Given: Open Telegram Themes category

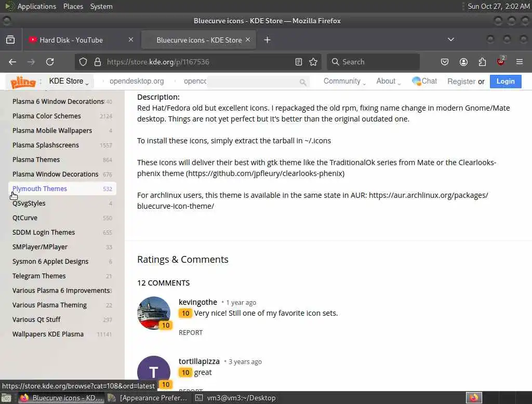Looking at the screenshot, I should (x=62, y=276).
